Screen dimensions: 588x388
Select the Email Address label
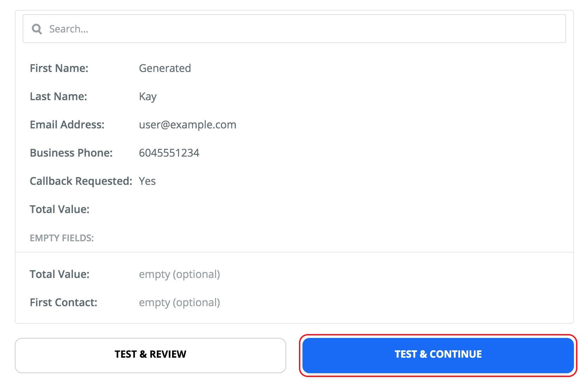pyautogui.click(x=67, y=125)
